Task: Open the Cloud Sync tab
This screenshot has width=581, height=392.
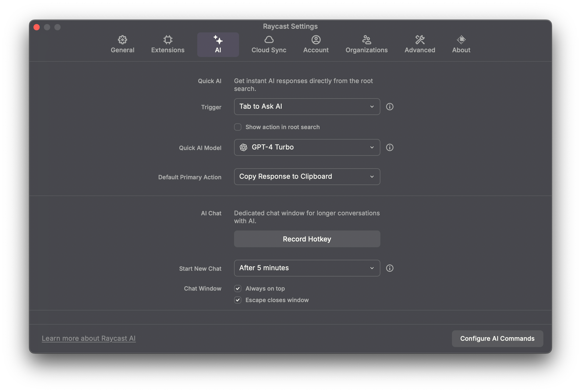Action: 269,44
